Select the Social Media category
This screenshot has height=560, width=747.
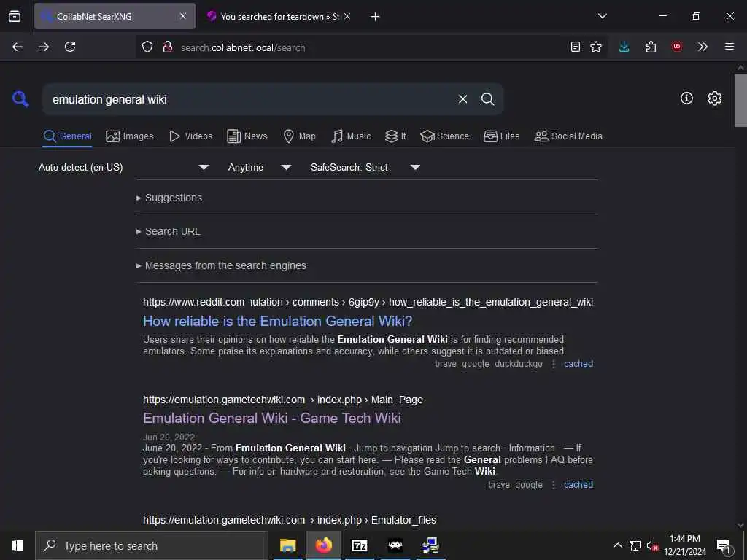pos(568,136)
